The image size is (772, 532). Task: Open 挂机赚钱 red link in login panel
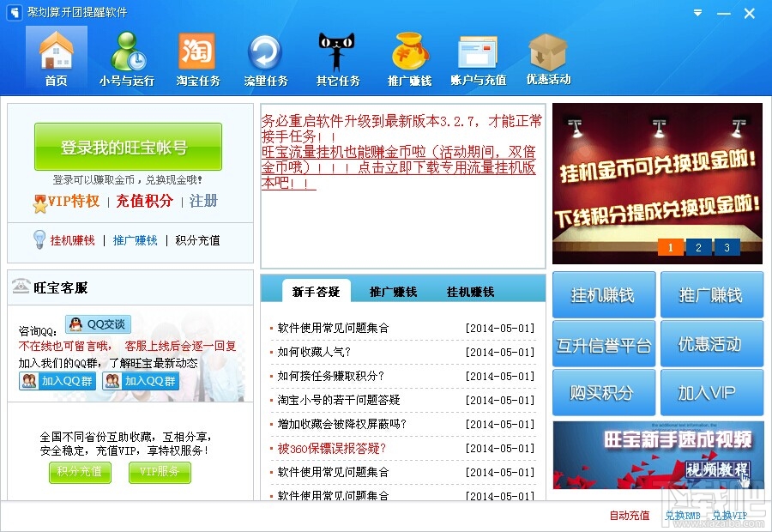72,240
